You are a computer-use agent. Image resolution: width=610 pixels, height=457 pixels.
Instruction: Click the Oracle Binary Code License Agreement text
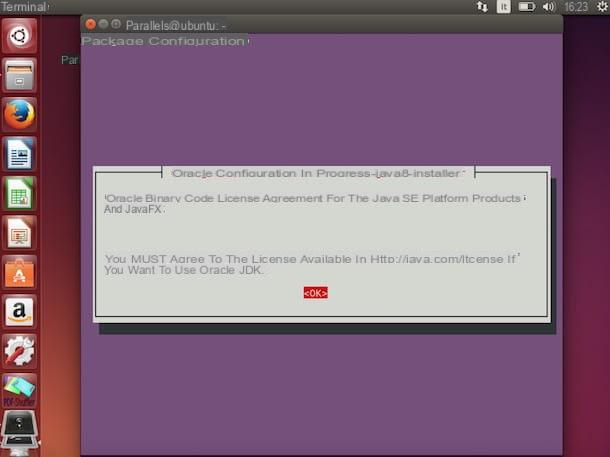(314, 198)
